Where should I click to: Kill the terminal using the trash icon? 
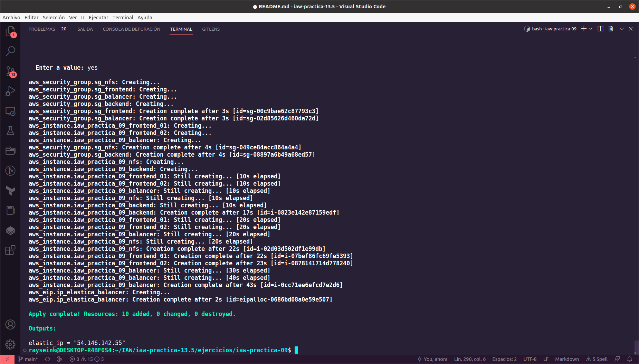pos(611,29)
